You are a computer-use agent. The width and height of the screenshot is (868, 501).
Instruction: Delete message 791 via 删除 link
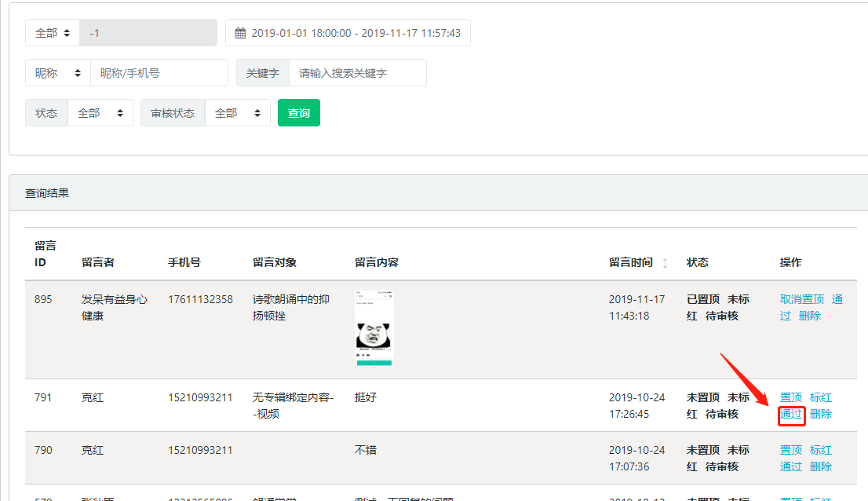[821, 414]
